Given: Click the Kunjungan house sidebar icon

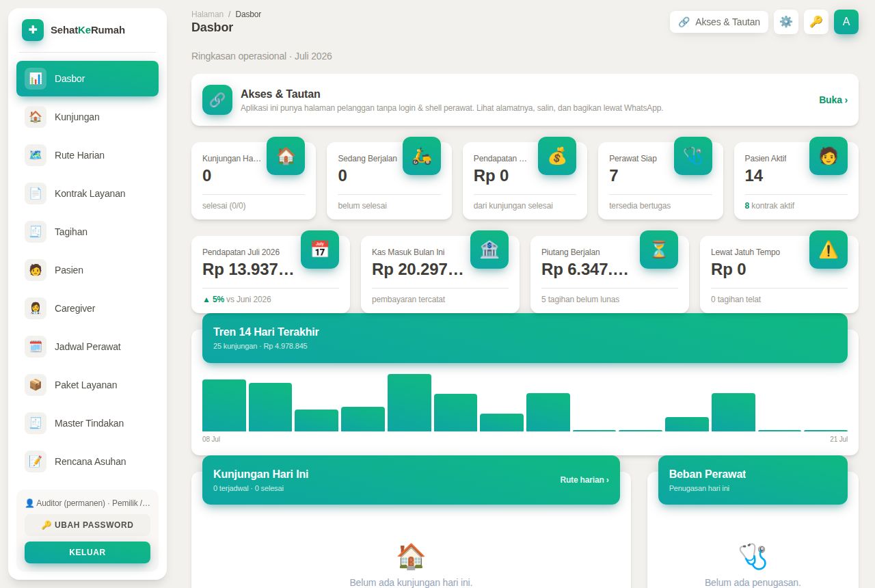Looking at the screenshot, I should tap(36, 117).
